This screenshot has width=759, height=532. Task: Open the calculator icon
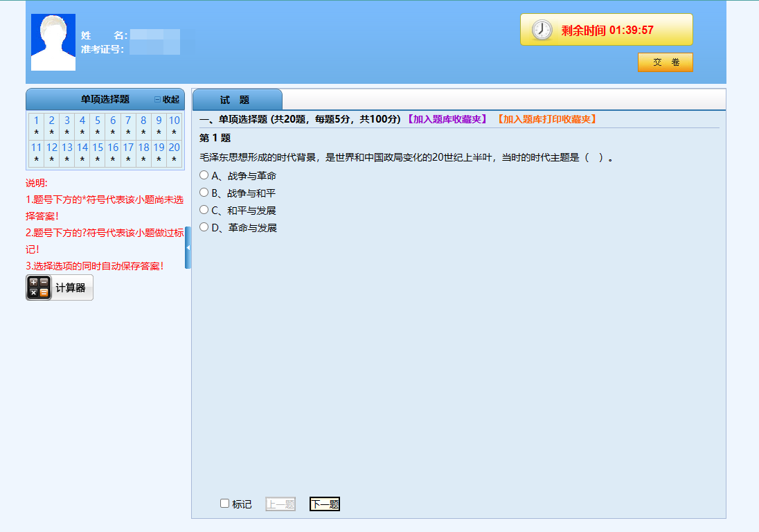coord(39,287)
